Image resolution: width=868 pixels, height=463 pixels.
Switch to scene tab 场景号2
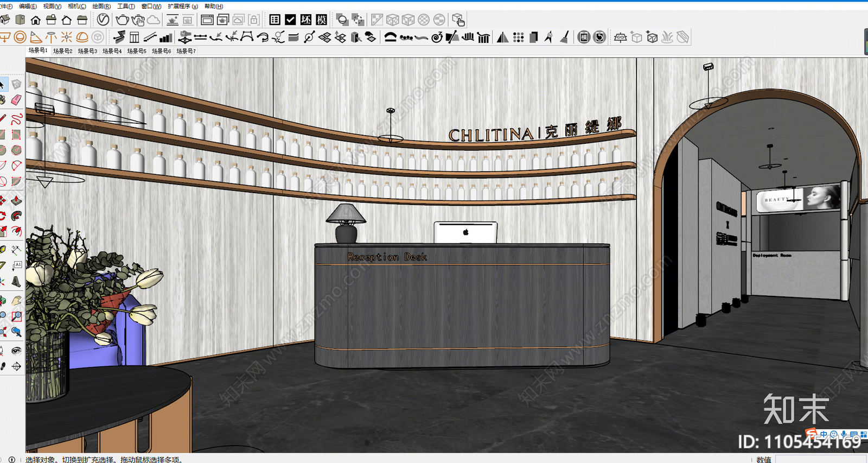pos(63,51)
